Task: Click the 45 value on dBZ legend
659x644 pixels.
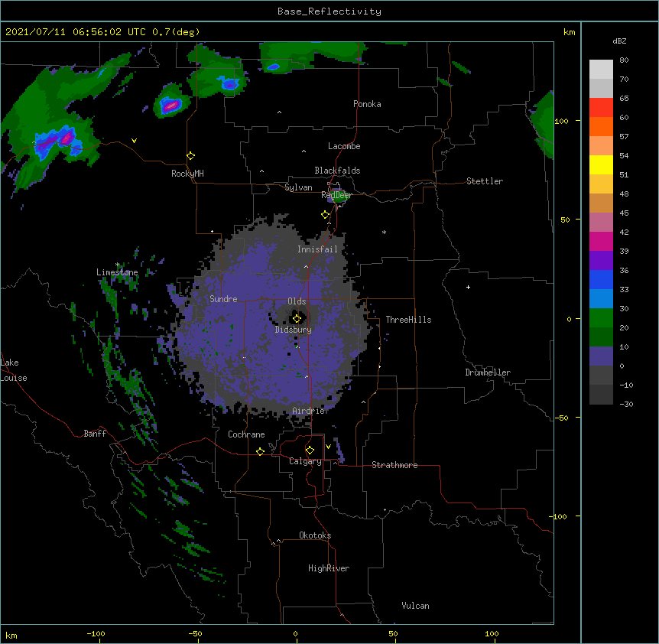Action: coord(624,213)
